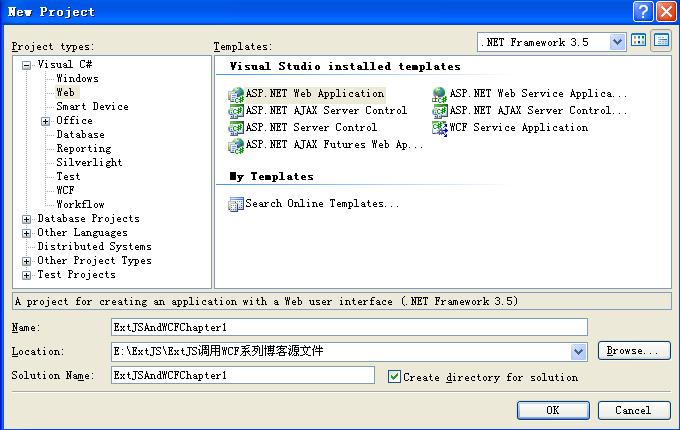The image size is (680, 430).
Task: Expand the Office node
Action: [x=46, y=121]
